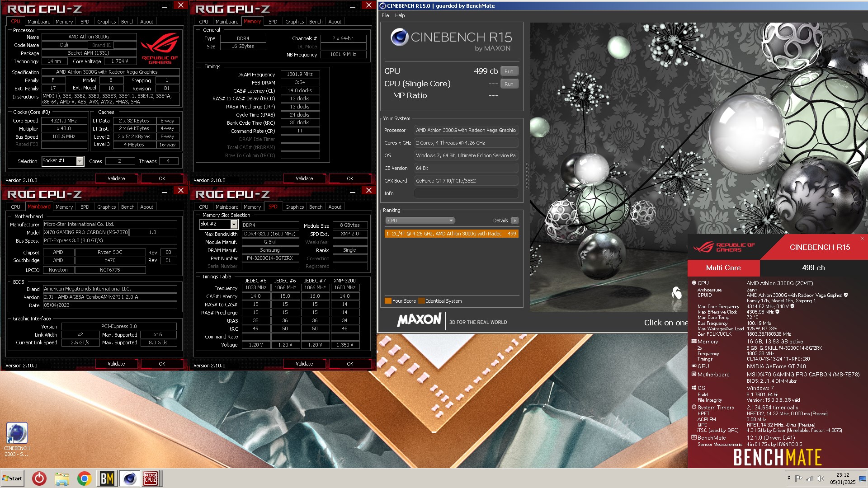Open the Slot #2 memory slot dropdown
868x488 pixels.
[x=234, y=224]
